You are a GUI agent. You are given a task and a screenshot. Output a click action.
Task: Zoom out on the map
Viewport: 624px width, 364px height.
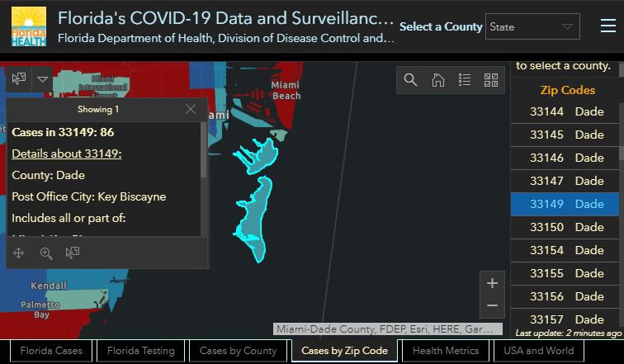(x=492, y=305)
